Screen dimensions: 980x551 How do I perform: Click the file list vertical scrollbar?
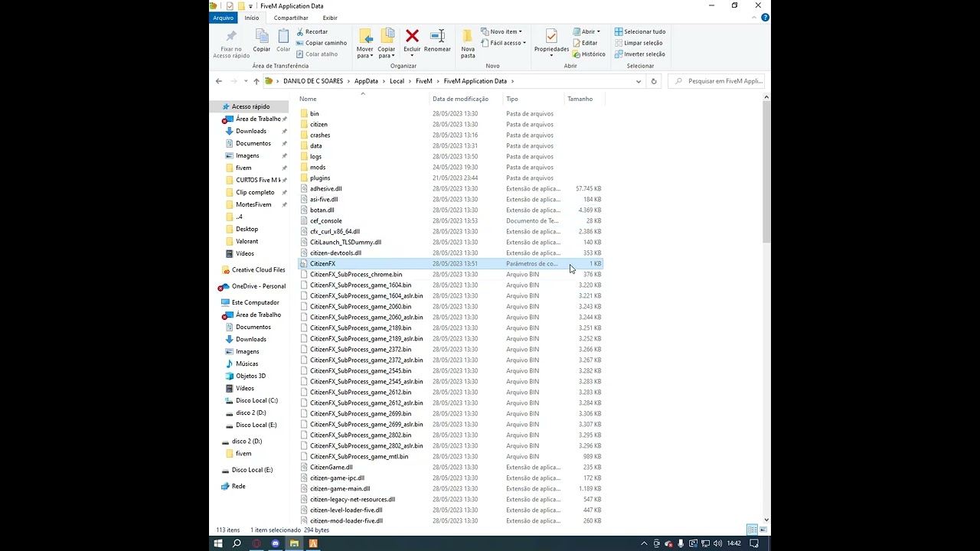click(766, 172)
